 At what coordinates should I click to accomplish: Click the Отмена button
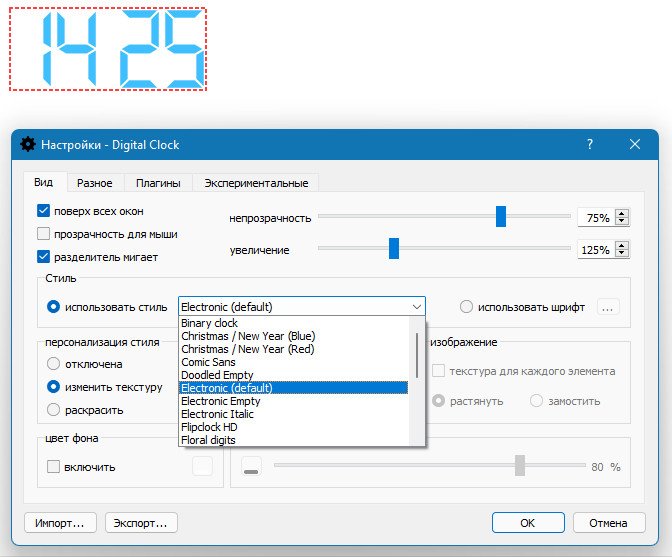tap(609, 523)
